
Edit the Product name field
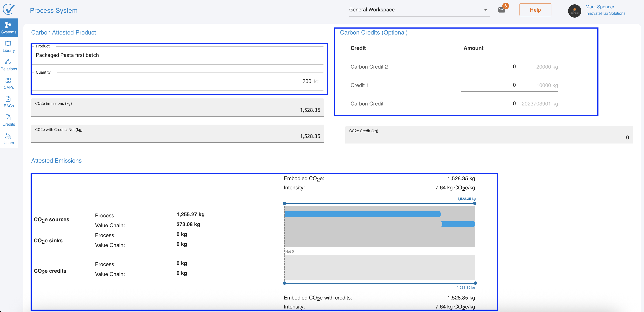click(177, 55)
